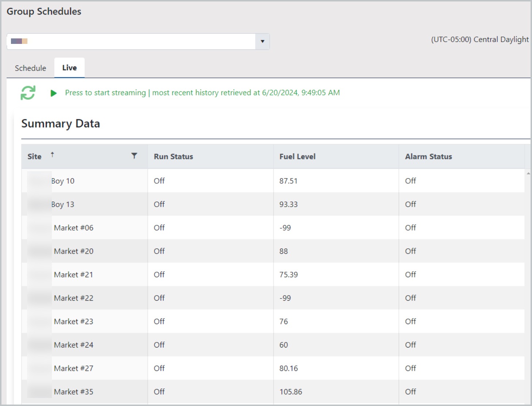Open the Site column filter icon
The image size is (532, 406).
[x=134, y=156]
